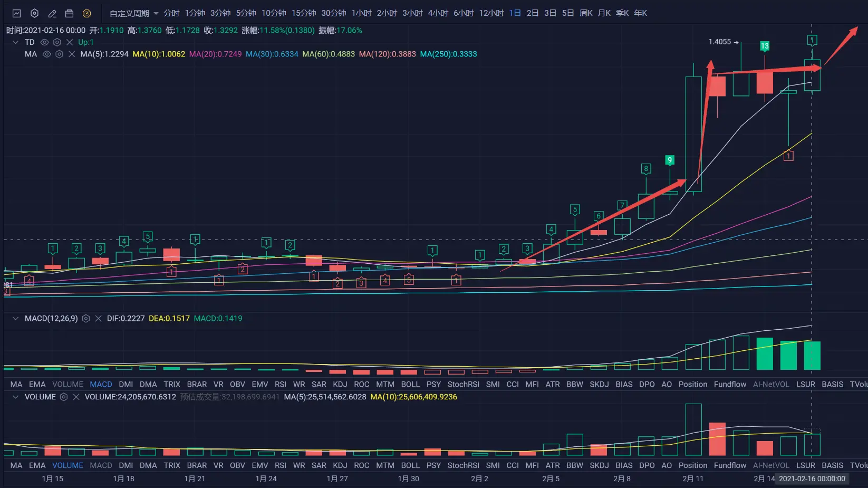Select the pencil drawing tool icon
This screenshot has height=488, width=868.
(52, 13)
